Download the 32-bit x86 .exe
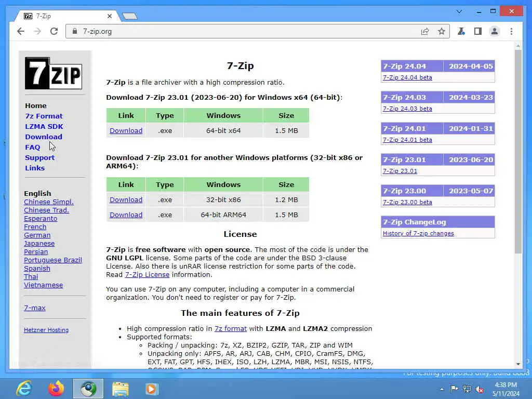This screenshot has width=532, height=399. (126, 200)
